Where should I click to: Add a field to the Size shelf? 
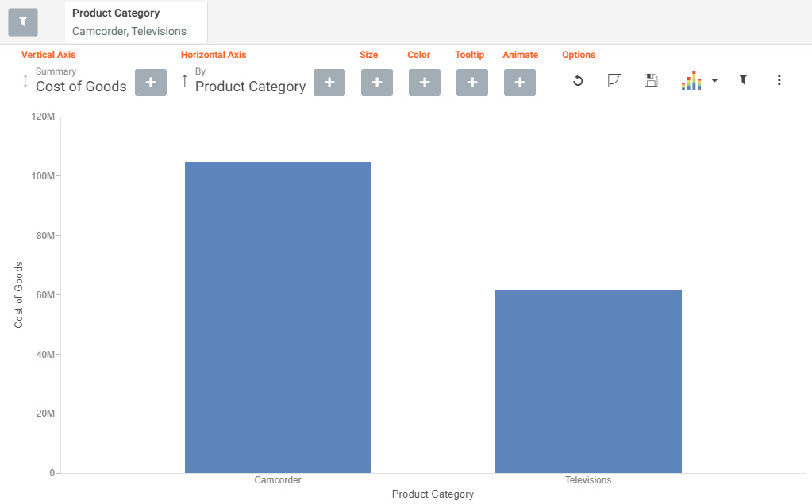point(376,82)
